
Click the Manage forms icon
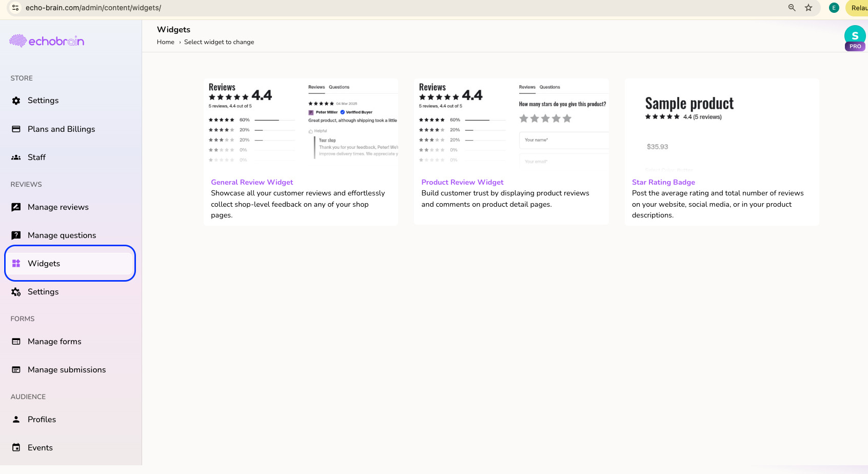point(16,342)
